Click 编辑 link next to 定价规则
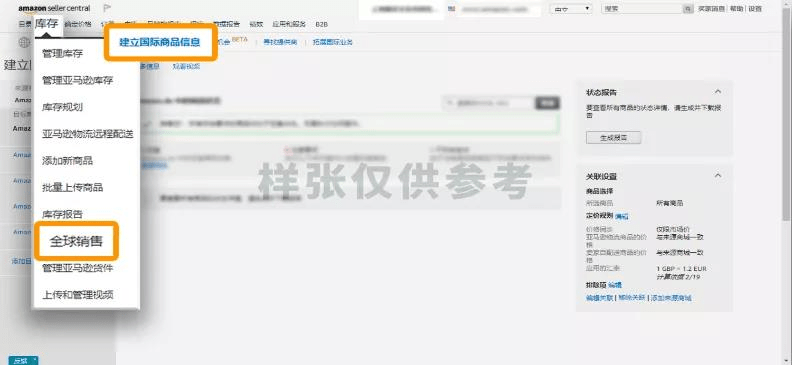Image resolution: width=792 pixels, height=365 pixels. click(x=622, y=216)
